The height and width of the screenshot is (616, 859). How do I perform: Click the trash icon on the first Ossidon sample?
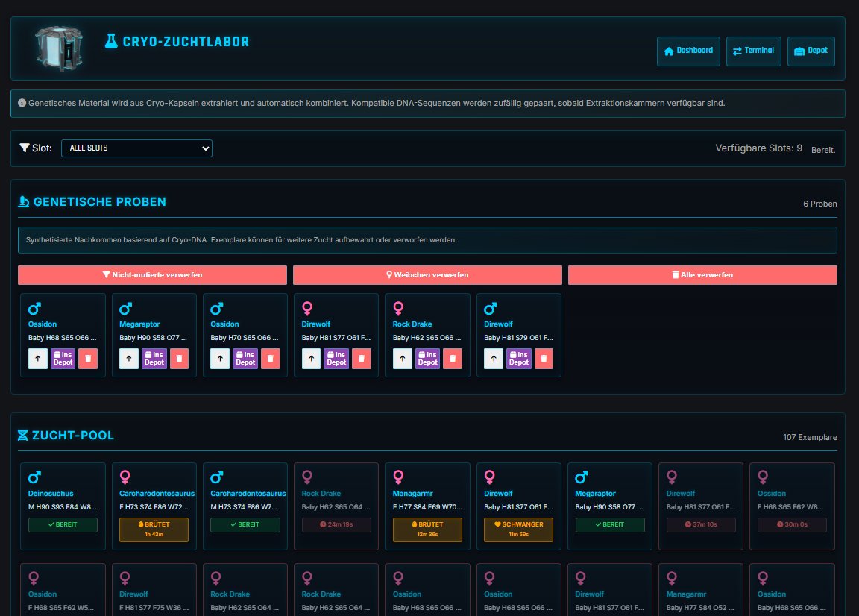pos(88,359)
